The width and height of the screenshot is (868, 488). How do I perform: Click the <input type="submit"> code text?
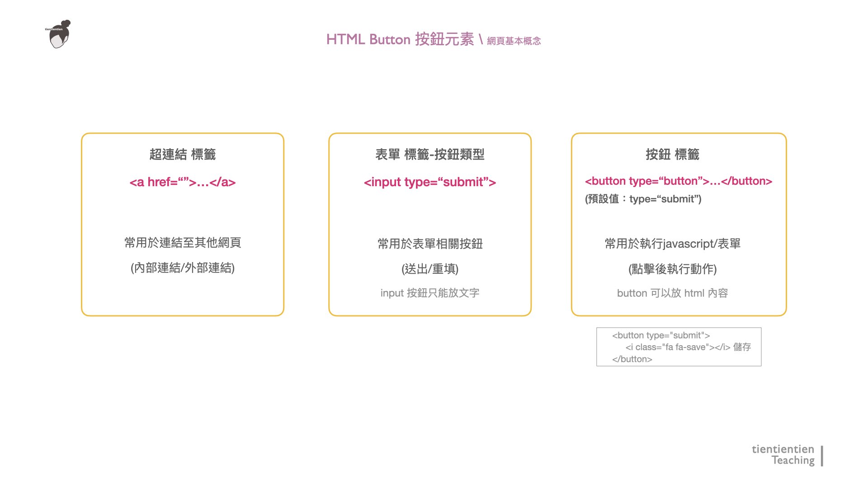click(x=429, y=182)
